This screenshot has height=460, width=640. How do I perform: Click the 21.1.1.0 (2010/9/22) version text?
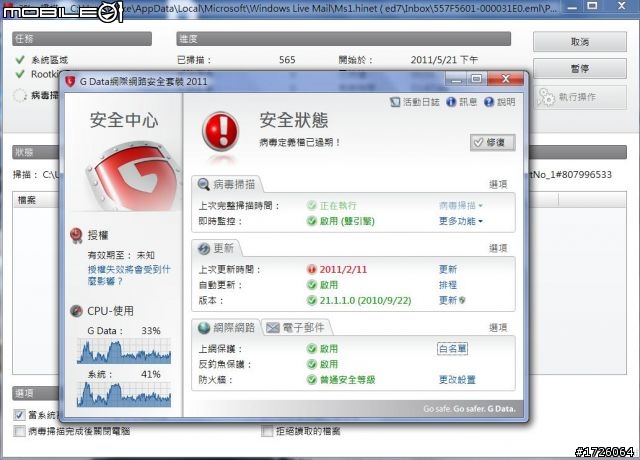pyautogui.click(x=365, y=300)
